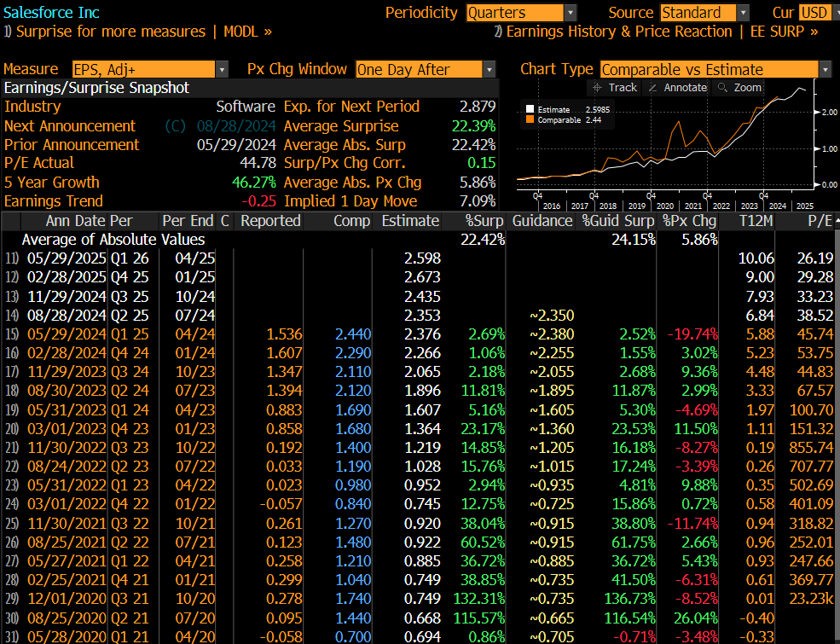Click the Exp. for Next Period value 2.879
840x644 pixels.
coord(478,107)
